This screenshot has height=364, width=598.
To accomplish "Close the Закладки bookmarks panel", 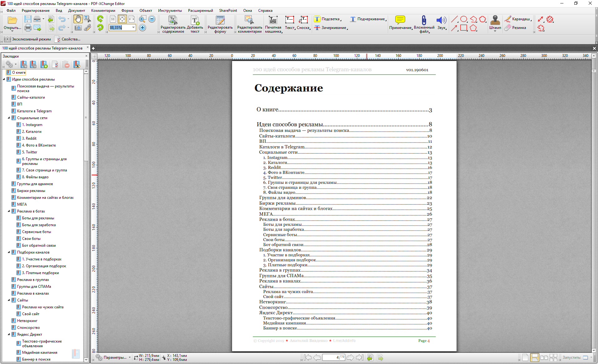I will pos(86,56).
